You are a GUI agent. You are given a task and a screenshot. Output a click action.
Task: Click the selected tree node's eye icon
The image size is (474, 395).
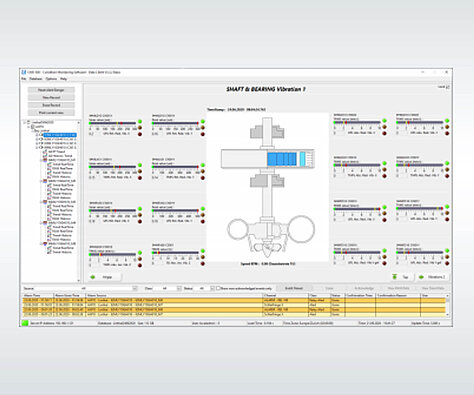pyautogui.click(x=41, y=135)
